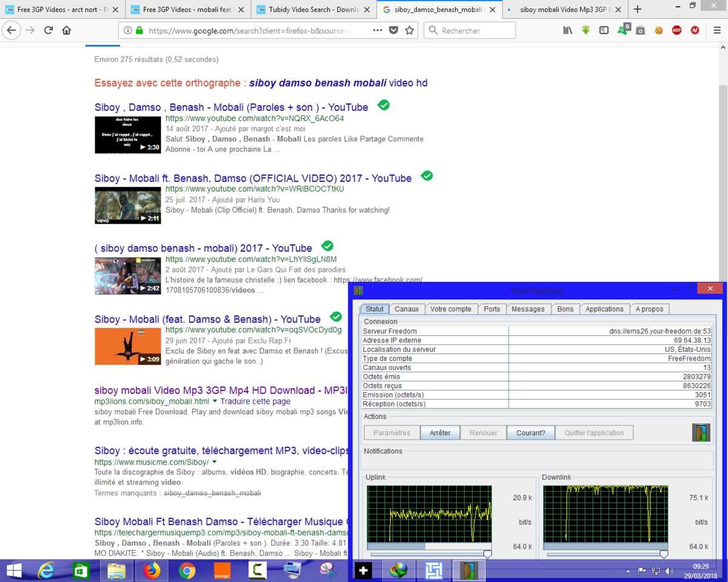Open Windows Store from taskbar
Viewport: 728px width, 582px height.
81,570
